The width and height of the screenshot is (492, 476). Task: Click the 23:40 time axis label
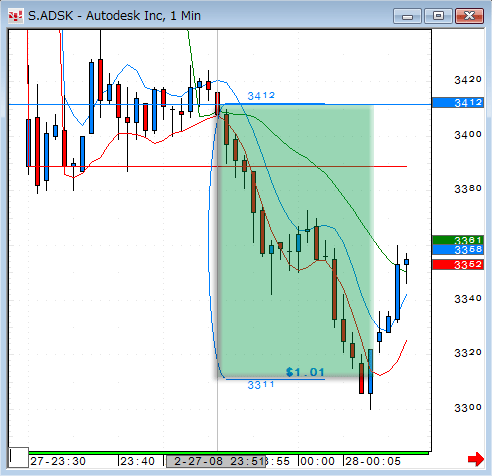point(137,461)
